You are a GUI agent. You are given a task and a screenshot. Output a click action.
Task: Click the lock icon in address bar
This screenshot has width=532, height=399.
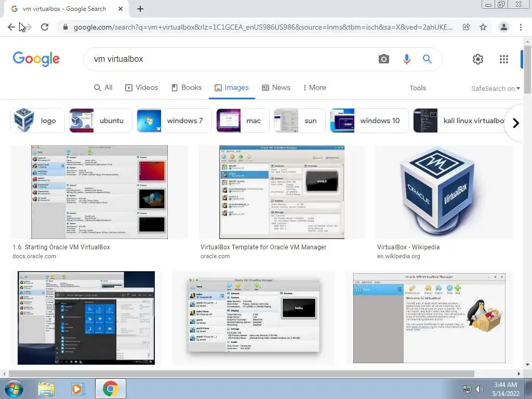pos(65,27)
